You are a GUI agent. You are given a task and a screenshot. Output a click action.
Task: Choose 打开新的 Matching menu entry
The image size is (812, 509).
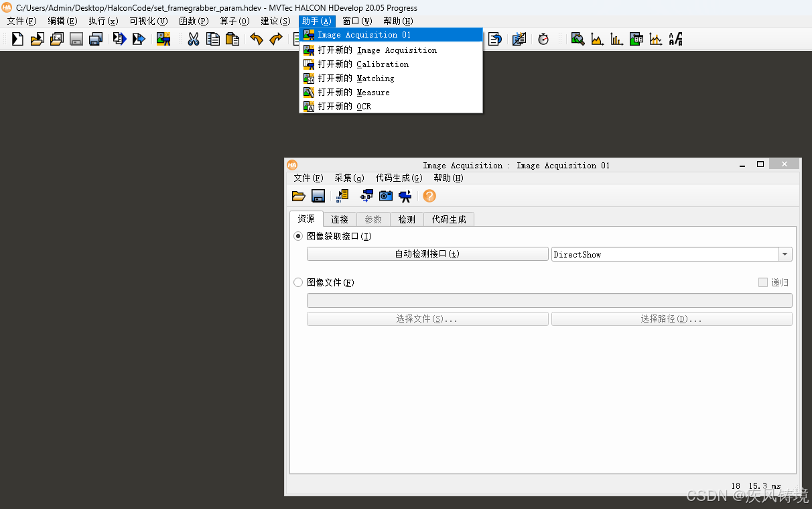tap(391, 78)
